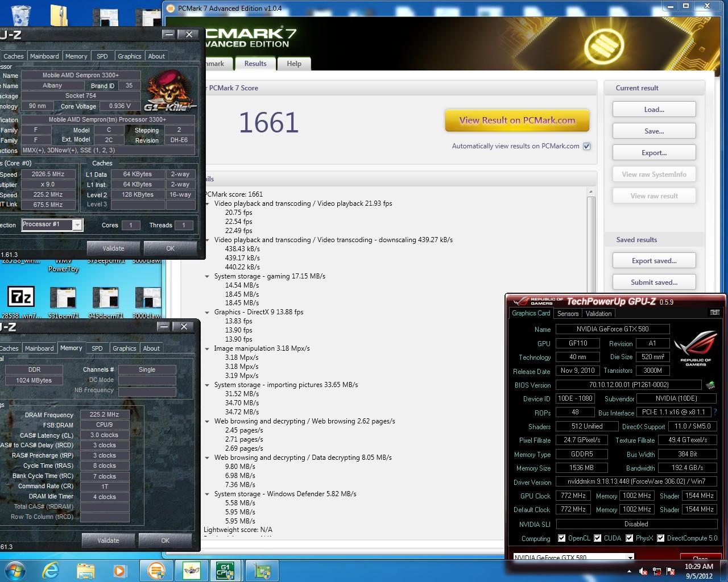This screenshot has width=728, height=582.
Task: Open About tab in upper CPU-Z window
Action: (x=156, y=56)
